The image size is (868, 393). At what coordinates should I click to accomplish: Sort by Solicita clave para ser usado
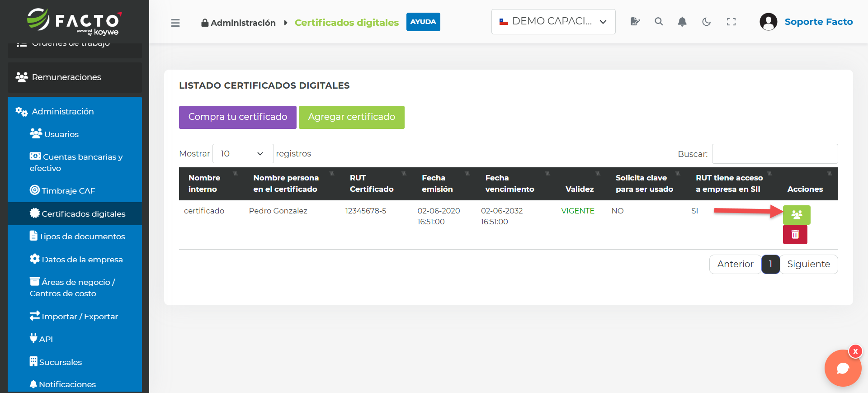click(x=646, y=184)
